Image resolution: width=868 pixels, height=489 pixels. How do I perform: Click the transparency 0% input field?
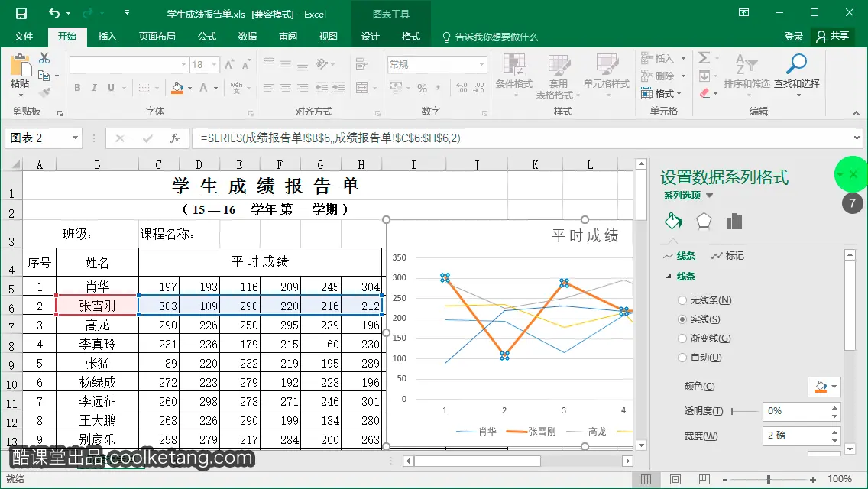(796, 412)
